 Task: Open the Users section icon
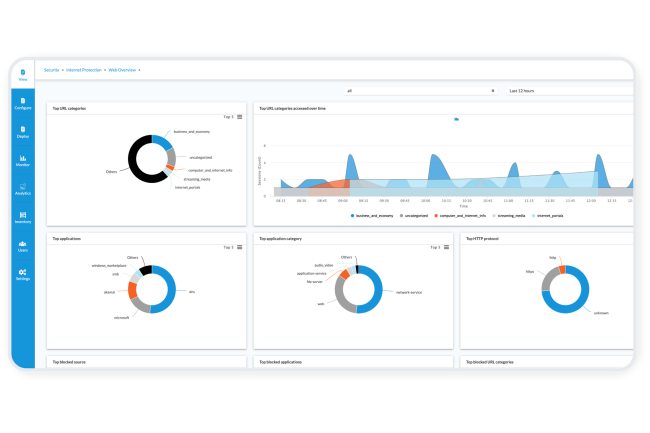[x=22, y=245]
